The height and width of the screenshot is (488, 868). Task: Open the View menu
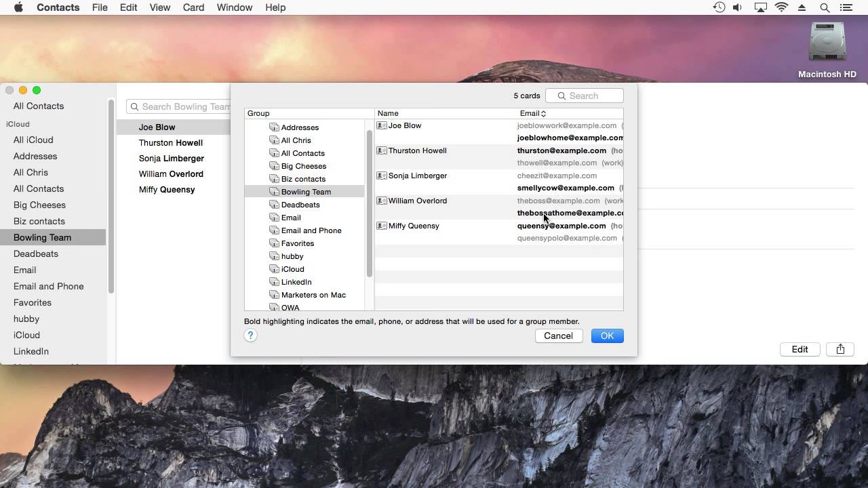[160, 7]
